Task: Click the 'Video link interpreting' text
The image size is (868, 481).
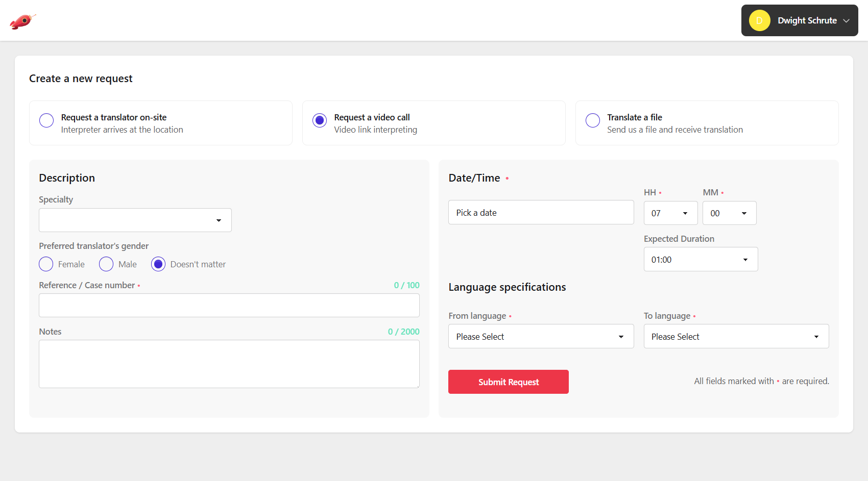Action: click(x=376, y=130)
